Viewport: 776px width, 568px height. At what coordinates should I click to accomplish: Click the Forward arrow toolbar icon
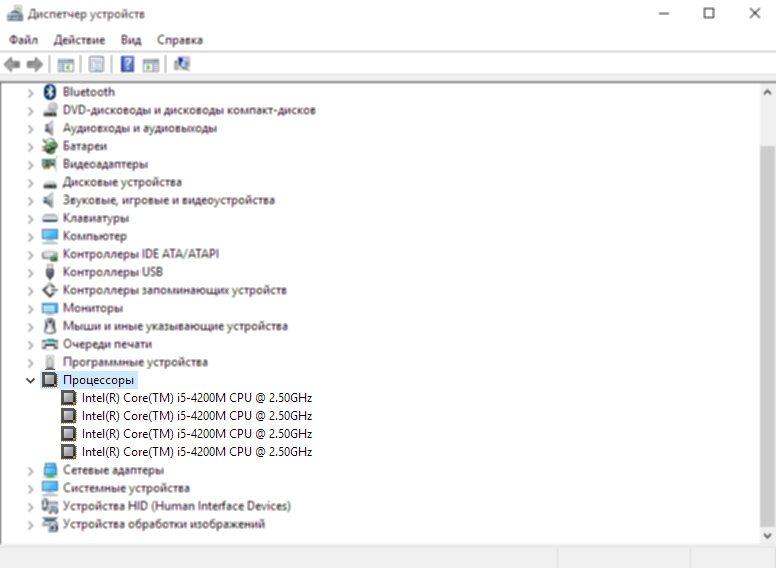34,64
